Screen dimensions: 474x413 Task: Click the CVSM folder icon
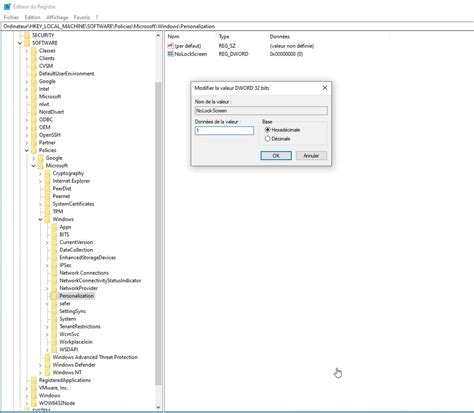click(x=34, y=66)
